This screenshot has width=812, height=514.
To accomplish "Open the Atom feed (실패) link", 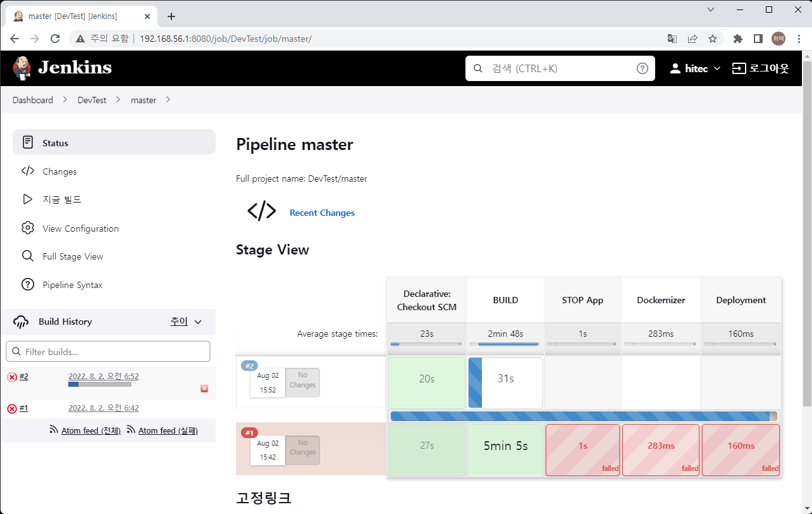I will pyautogui.click(x=168, y=430).
